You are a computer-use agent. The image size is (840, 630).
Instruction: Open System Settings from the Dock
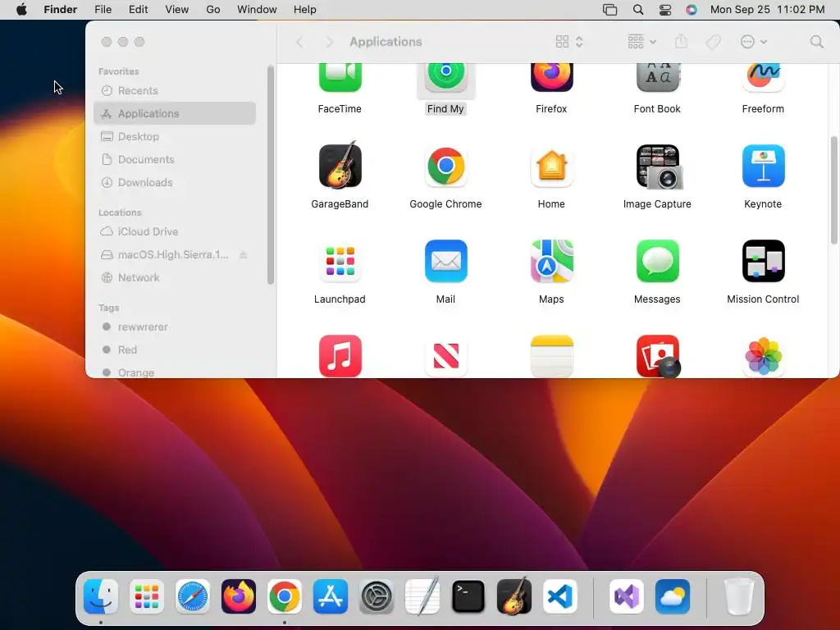point(376,596)
